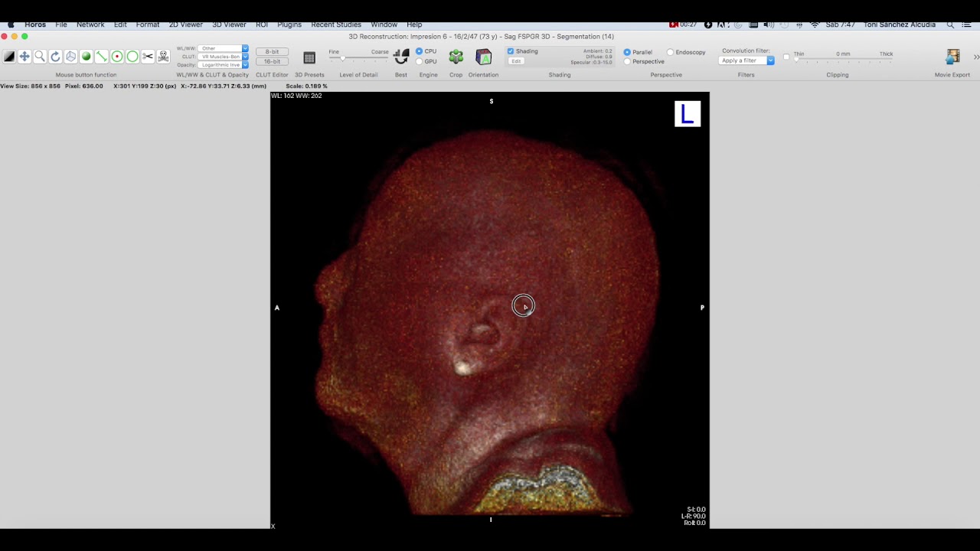Click the L orientation marker in viewer
Viewport: 980px width, 551px height.
click(687, 114)
